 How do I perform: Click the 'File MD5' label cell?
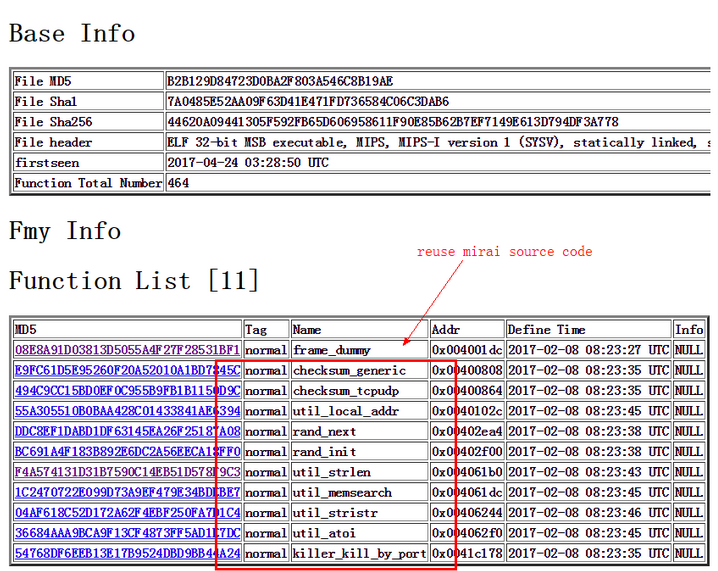point(88,81)
